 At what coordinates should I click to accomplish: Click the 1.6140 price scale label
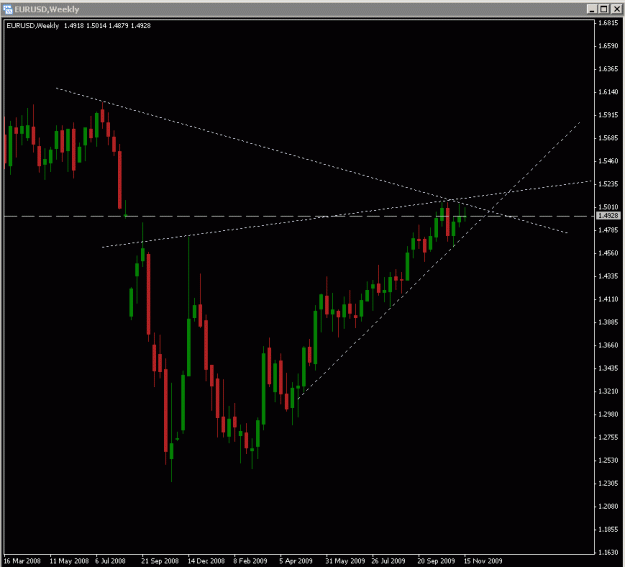608,92
